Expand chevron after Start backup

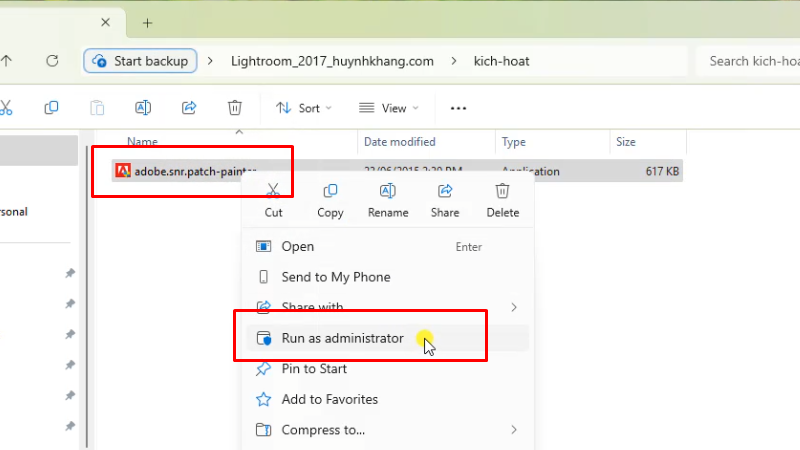pyautogui.click(x=210, y=61)
